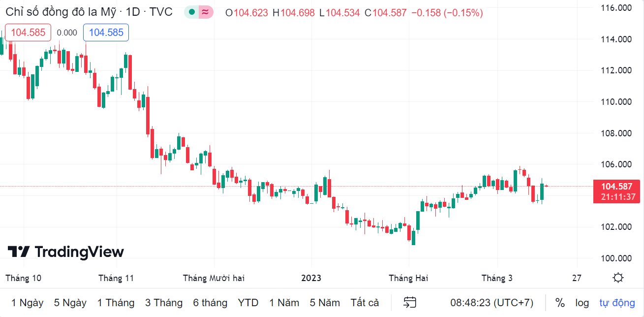The image size is (644, 317).
Task: Select the "1 Ngày" time range
Action: point(27,302)
